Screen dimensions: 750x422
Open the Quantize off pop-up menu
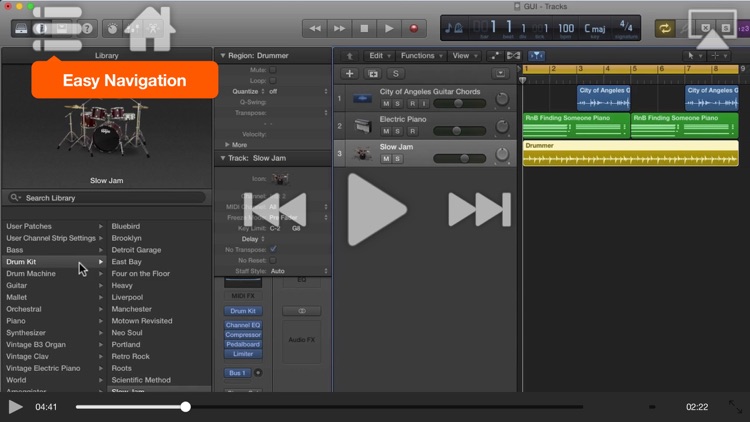pos(298,91)
